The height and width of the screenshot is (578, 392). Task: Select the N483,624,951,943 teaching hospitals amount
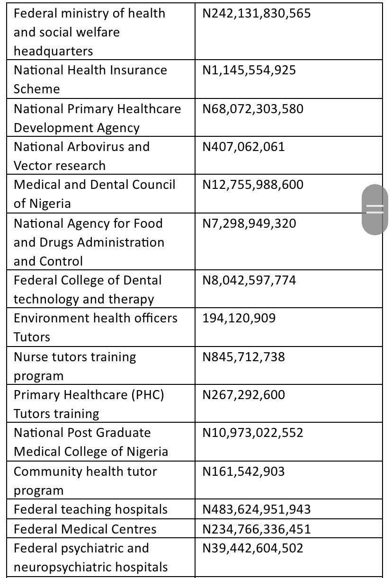tap(257, 509)
